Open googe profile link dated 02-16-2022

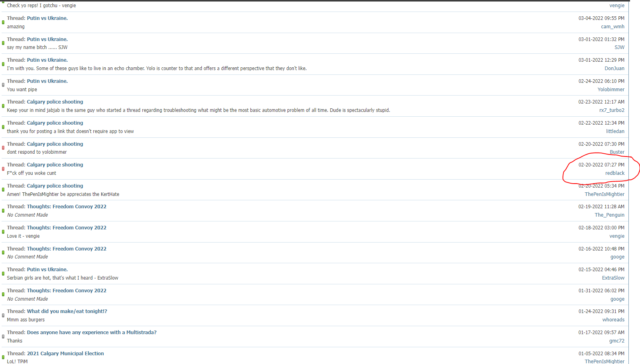click(x=618, y=257)
